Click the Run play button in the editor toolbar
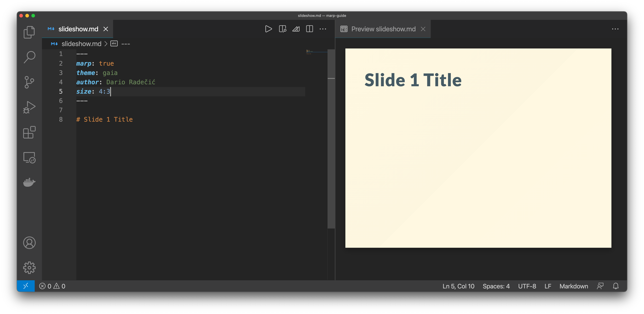This screenshot has width=644, height=314. (x=268, y=29)
